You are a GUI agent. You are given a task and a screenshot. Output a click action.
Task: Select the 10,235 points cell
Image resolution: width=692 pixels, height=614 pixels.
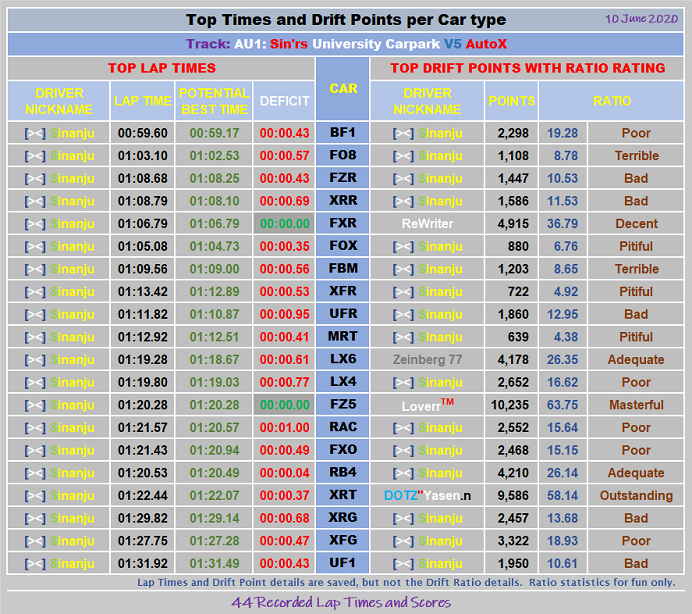(511, 405)
